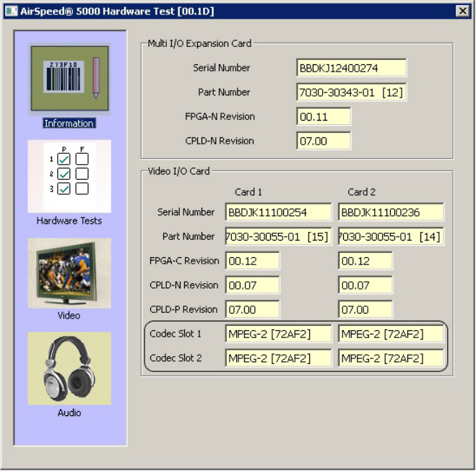Click Card 1 CPLD-N Revision field 00.07
This screenshot has height=471, width=476.
[x=252, y=285]
